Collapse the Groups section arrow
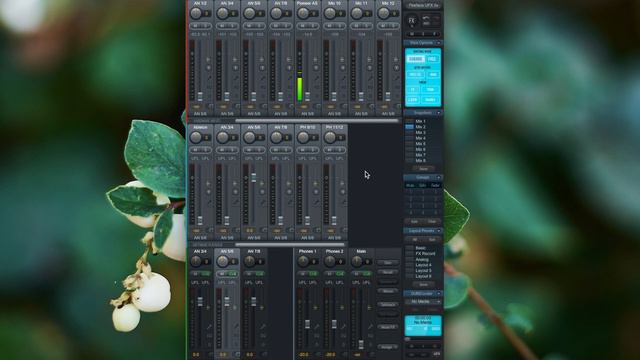Image resolution: width=640 pixels, height=360 pixels. click(439, 178)
